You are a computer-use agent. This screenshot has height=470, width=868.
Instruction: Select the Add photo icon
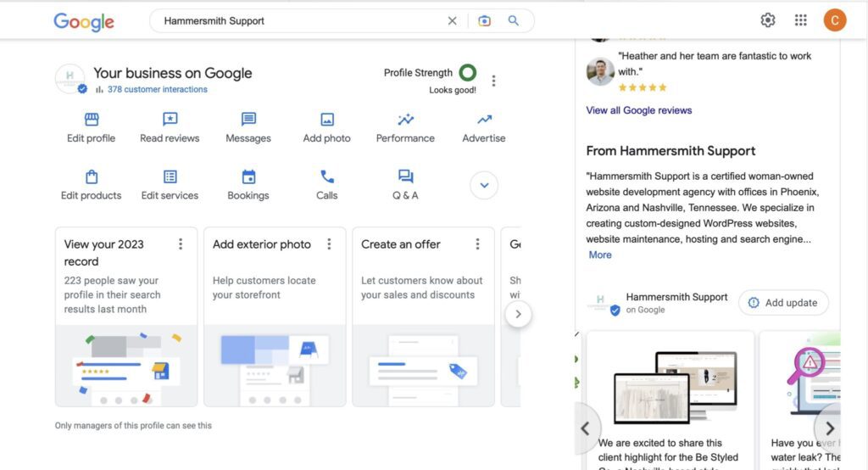click(x=327, y=119)
